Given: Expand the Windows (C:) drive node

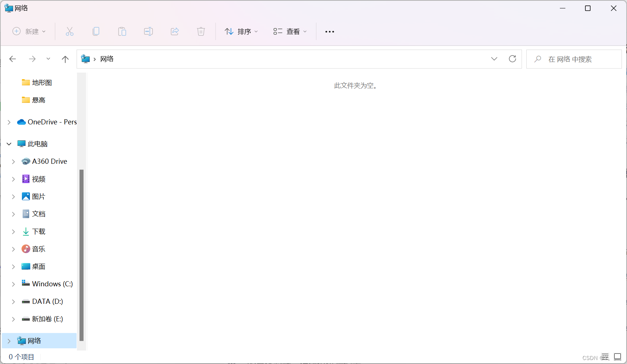Looking at the screenshot, I should click(x=13, y=284).
